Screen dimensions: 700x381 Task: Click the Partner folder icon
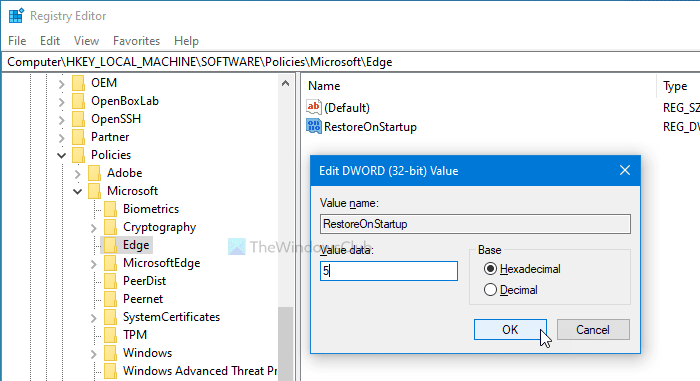point(79,137)
